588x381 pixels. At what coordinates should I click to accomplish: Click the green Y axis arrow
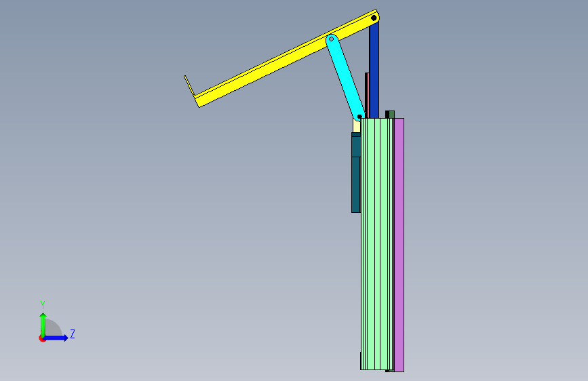(x=43, y=325)
